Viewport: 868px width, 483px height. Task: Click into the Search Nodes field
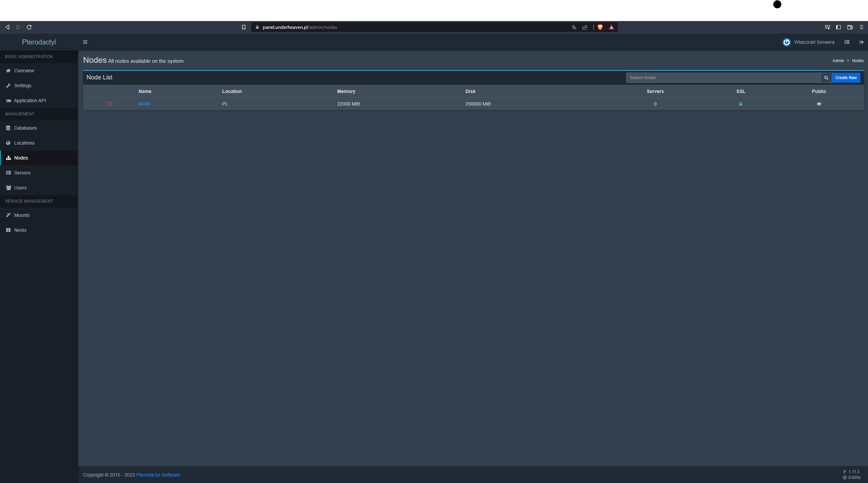point(723,78)
